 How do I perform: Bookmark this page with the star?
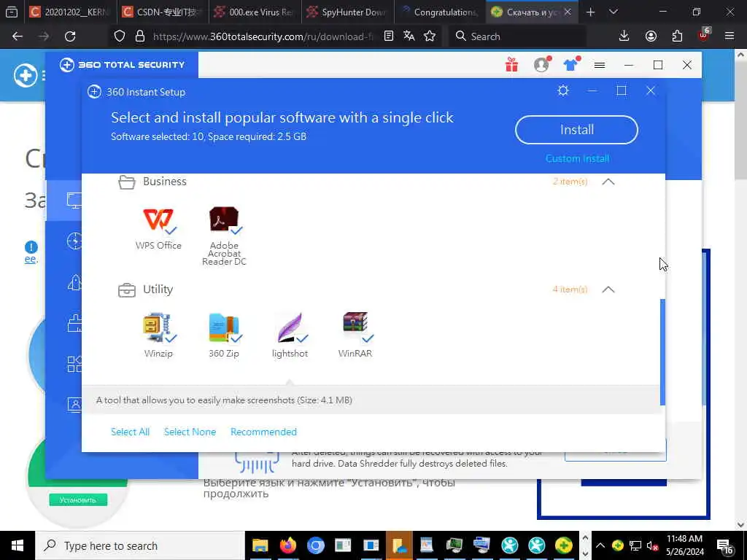pyautogui.click(x=430, y=36)
